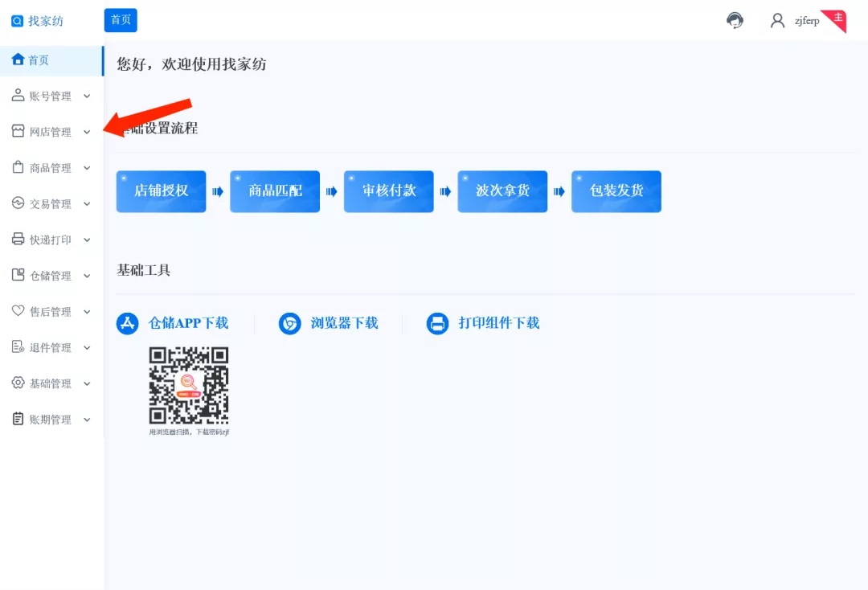Click the customer service headset icon
The height and width of the screenshot is (590, 868).
pyautogui.click(x=735, y=21)
